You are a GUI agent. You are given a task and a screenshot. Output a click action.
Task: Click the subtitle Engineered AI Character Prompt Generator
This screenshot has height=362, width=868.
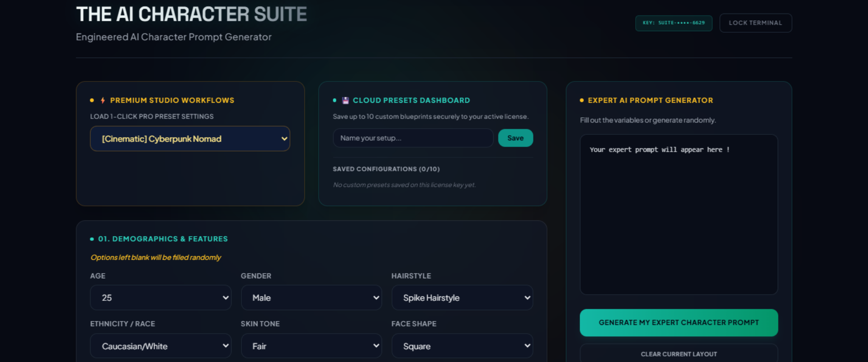pyautogui.click(x=174, y=37)
